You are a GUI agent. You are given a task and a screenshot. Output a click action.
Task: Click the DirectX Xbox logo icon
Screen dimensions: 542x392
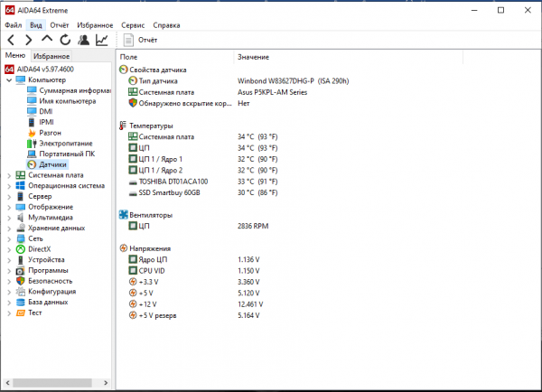(x=21, y=249)
